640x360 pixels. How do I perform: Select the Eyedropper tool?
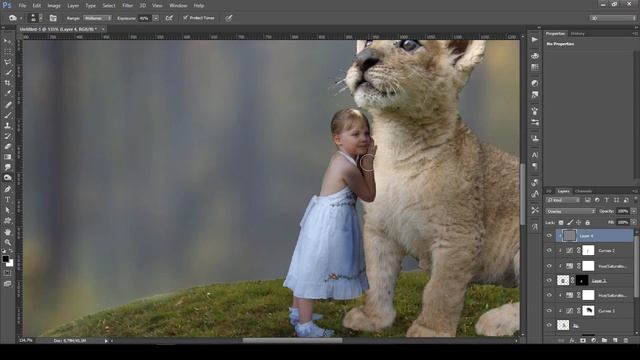pyautogui.click(x=7, y=93)
